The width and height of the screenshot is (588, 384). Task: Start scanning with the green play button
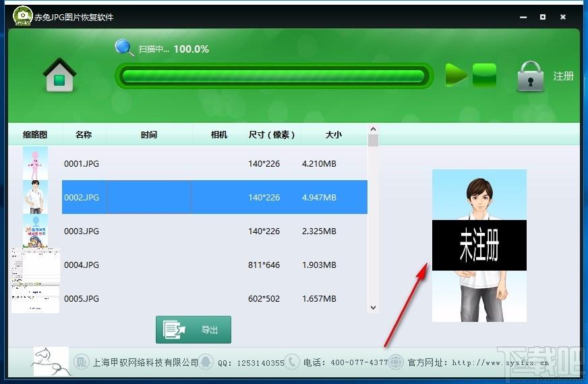456,75
